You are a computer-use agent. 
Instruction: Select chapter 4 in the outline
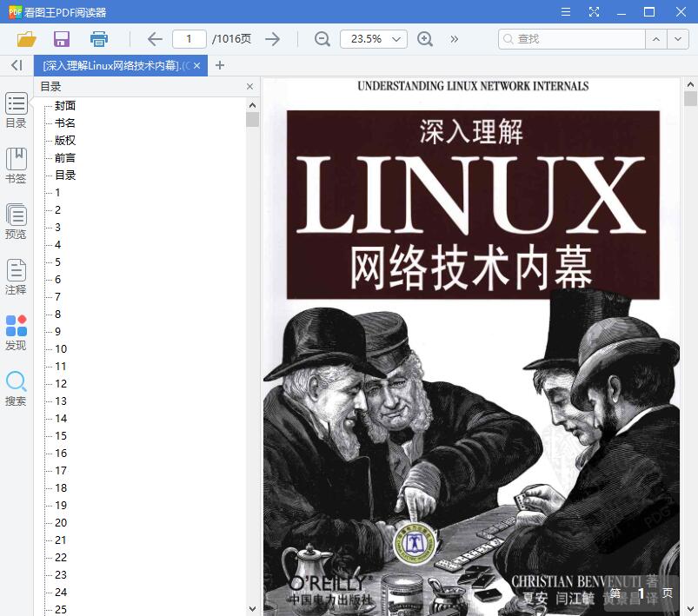pyautogui.click(x=58, y=244)
